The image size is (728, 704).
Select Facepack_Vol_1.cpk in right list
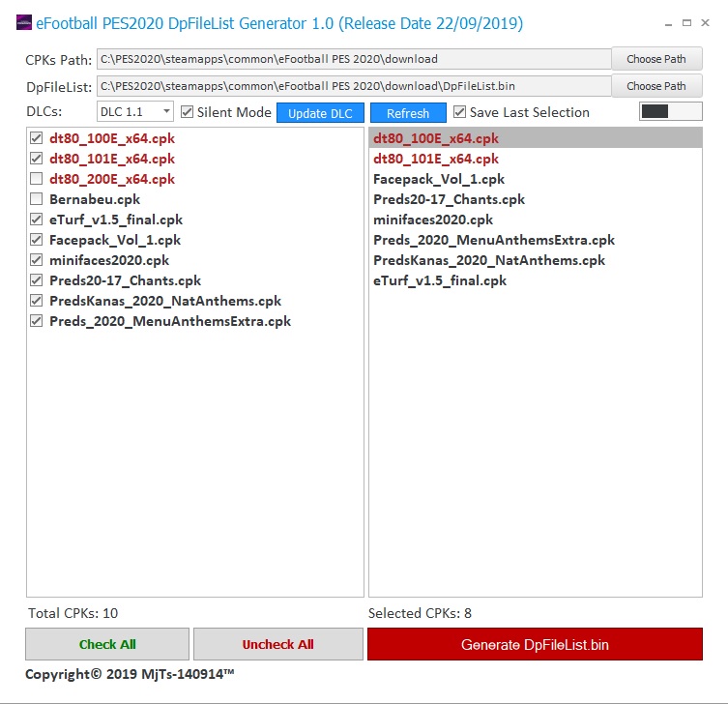pos(536,179)
